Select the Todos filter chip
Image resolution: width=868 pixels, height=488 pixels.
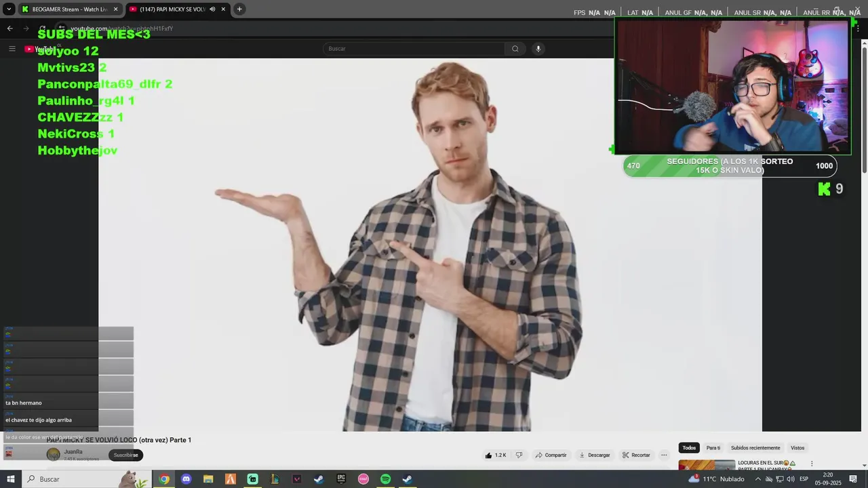point(689,448)
